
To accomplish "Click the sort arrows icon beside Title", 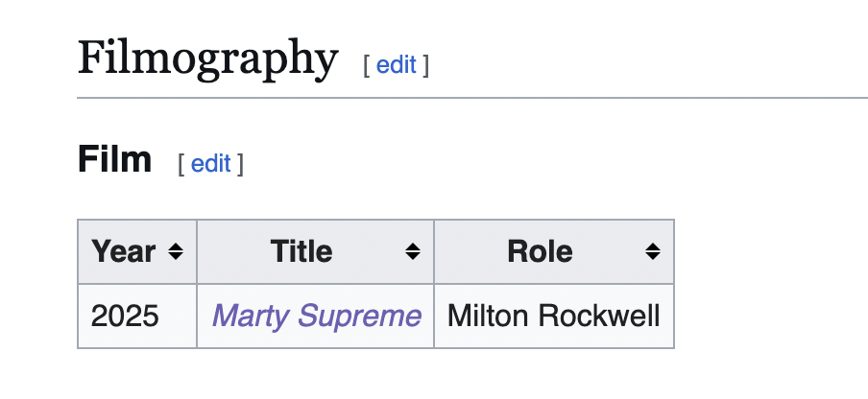I will [x=412, y=251].
